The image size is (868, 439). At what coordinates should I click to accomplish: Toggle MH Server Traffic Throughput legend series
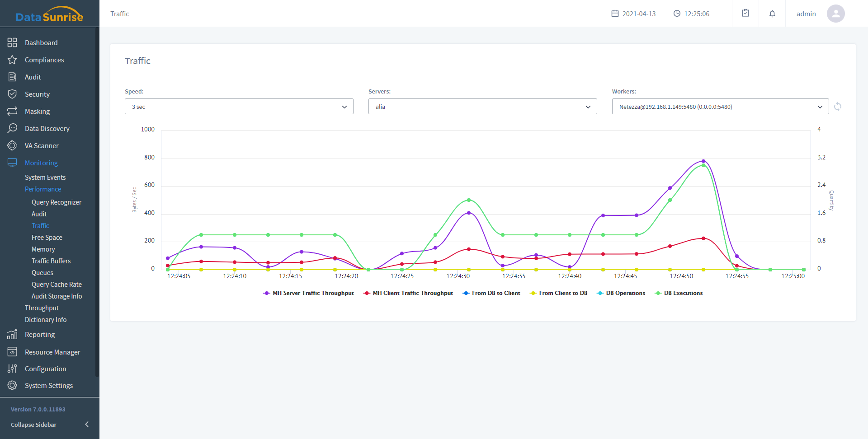point(308,293)
